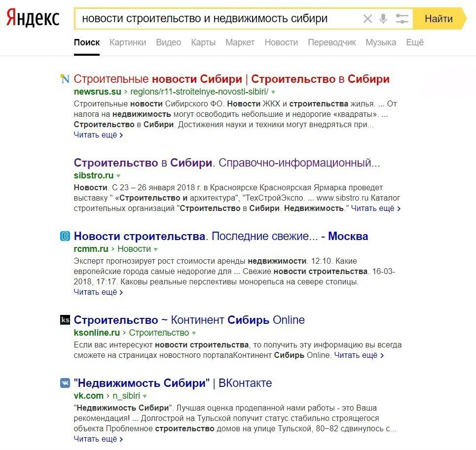Expand dropdown arrow next to ksonline.ru Строительство
This screenshot has height=450, width=476.
click(x=194, y=333)
